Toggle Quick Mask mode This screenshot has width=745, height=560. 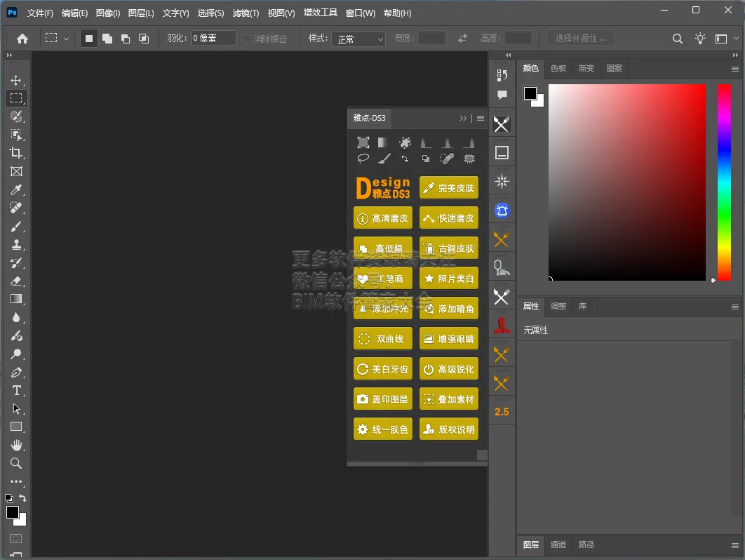(x=15, y=539)
